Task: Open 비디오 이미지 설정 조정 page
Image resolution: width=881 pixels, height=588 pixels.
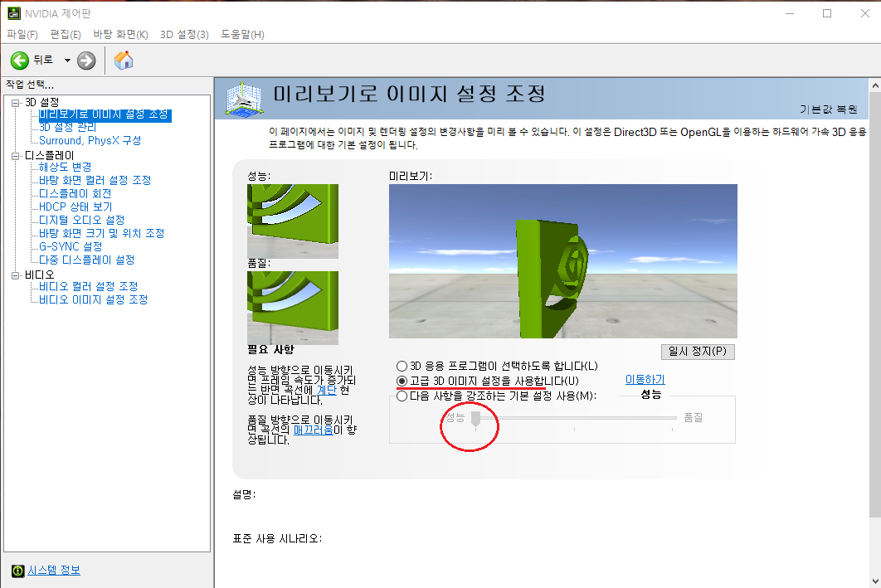Action: click(x=93, y=300)
